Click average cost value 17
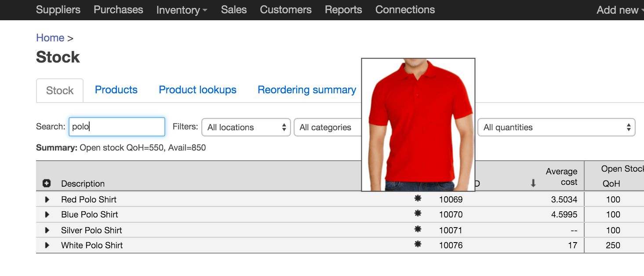Viewport: 644px width, 276px height. point(572,245)
